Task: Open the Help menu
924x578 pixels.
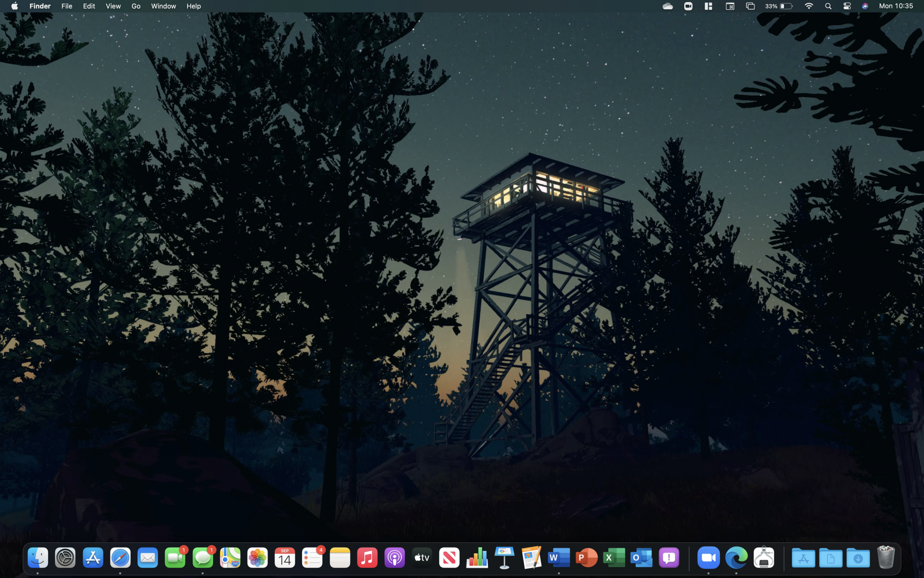Action: [194, 6]
